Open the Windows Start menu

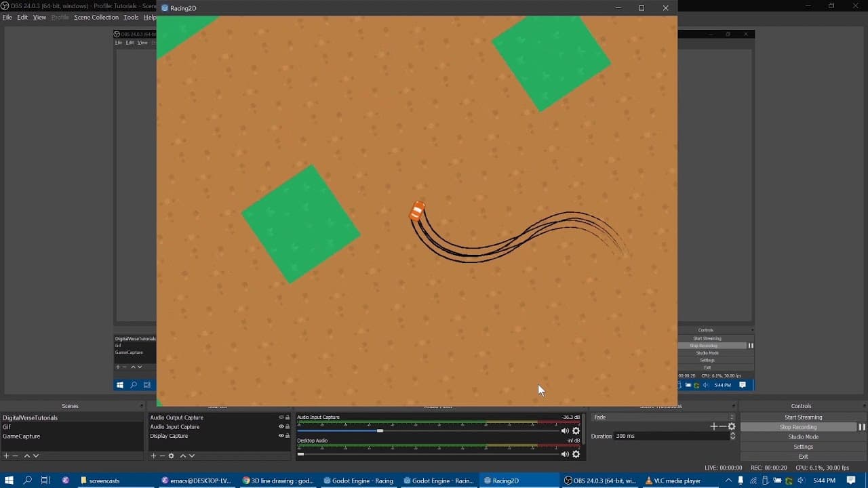tap(9, 481)
